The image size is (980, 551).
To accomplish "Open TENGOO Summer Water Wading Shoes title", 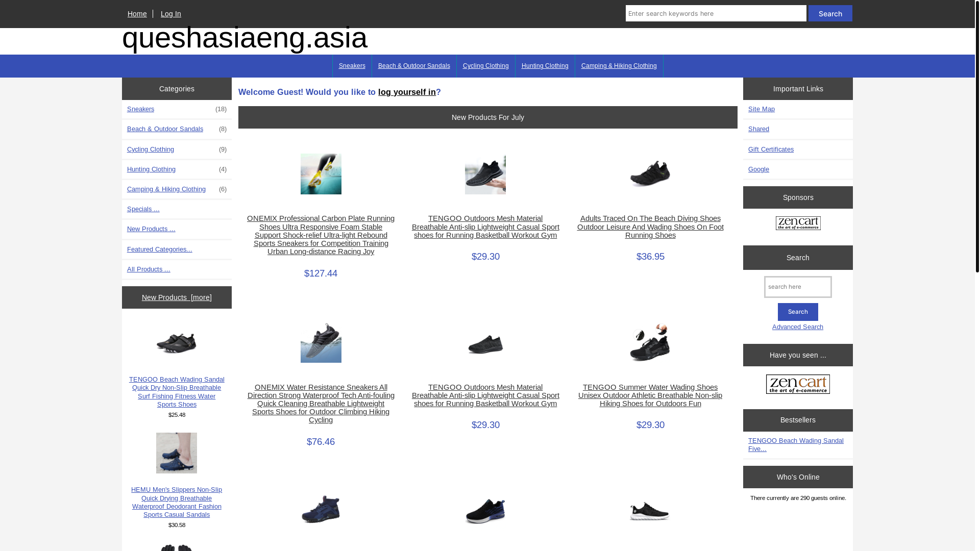I will (x=650, y=395).
